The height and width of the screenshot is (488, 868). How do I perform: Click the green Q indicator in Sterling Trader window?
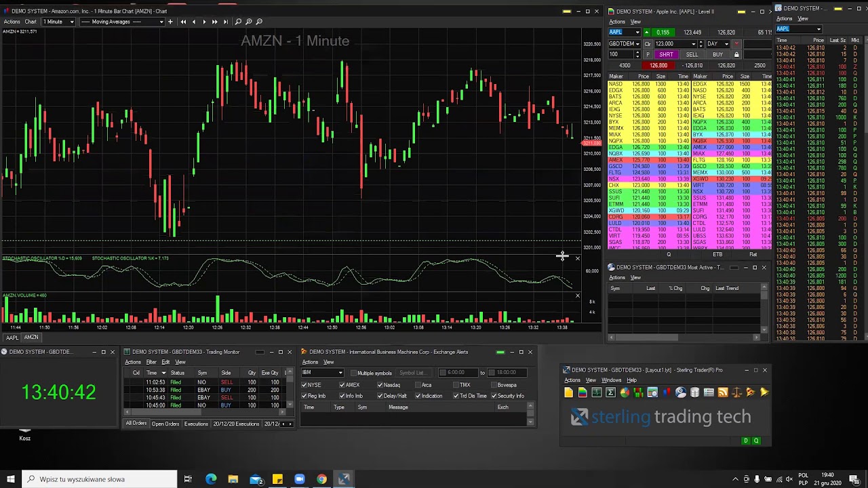pos(756,441)
